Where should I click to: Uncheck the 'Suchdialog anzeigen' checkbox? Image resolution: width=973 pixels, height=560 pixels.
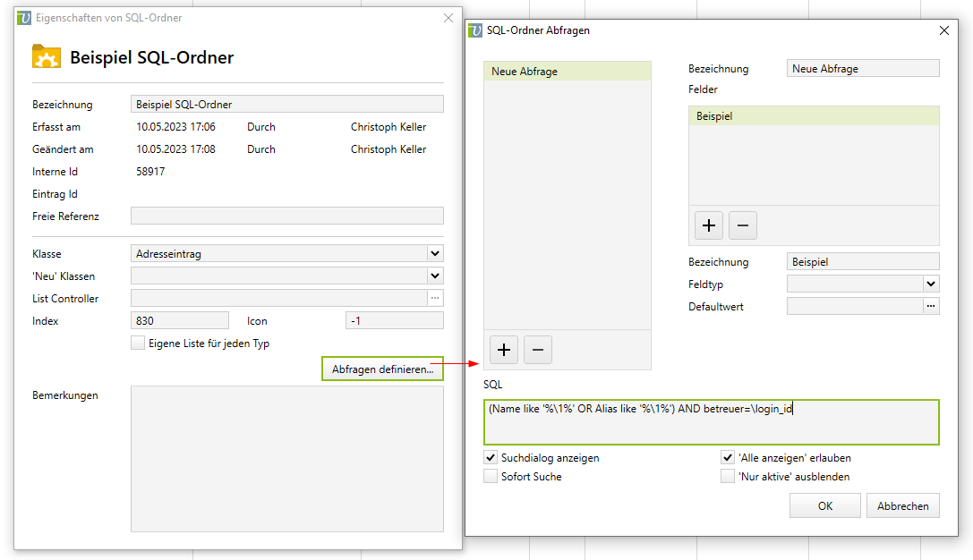pos(491,457)
